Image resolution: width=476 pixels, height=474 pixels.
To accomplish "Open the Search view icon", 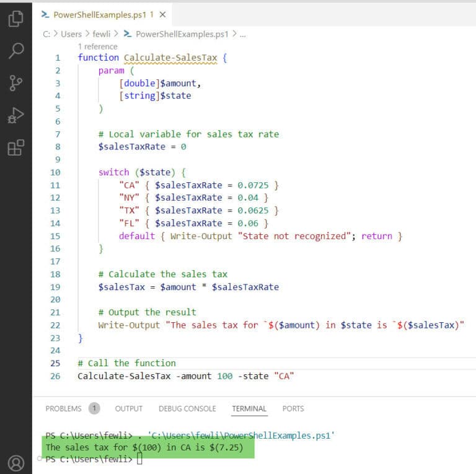I will click(x=15, y=50).
